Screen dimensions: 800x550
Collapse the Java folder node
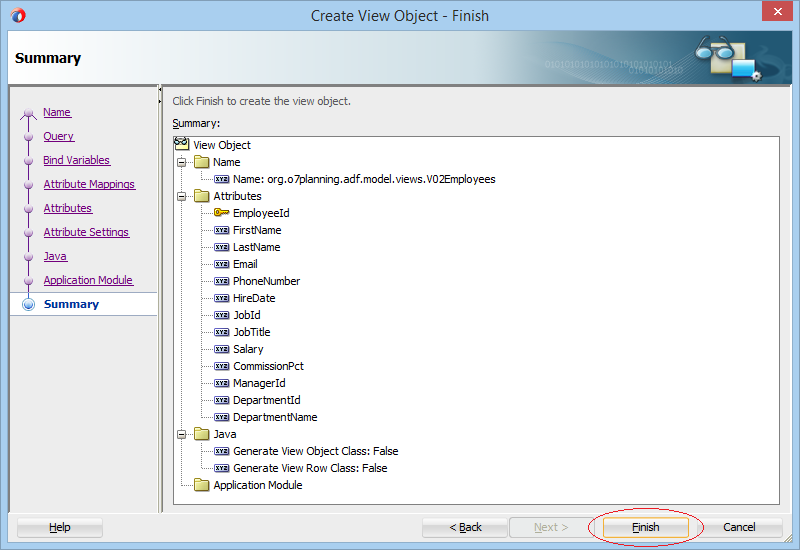tap(181, 435)
